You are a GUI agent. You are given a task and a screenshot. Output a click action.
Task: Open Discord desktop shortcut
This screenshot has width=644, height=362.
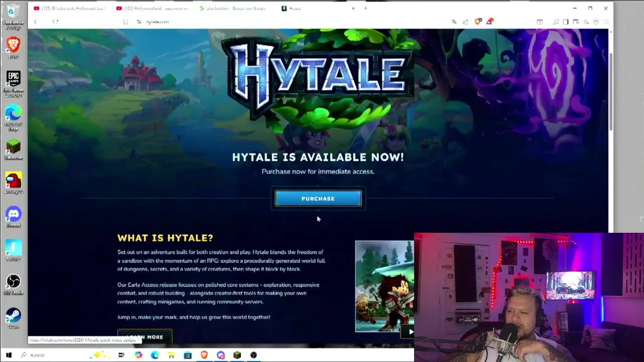click(13, 217)
